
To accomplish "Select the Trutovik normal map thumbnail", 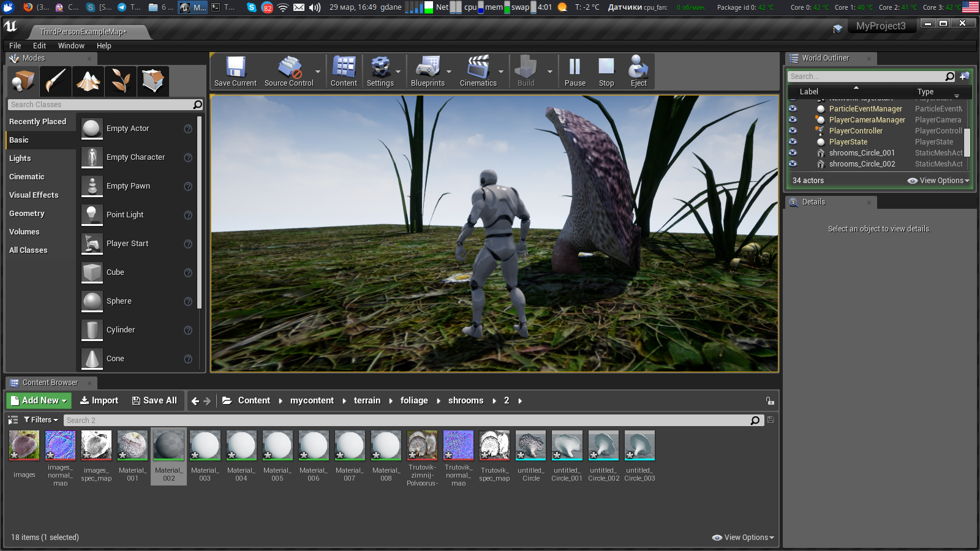I will coord(458,446).
